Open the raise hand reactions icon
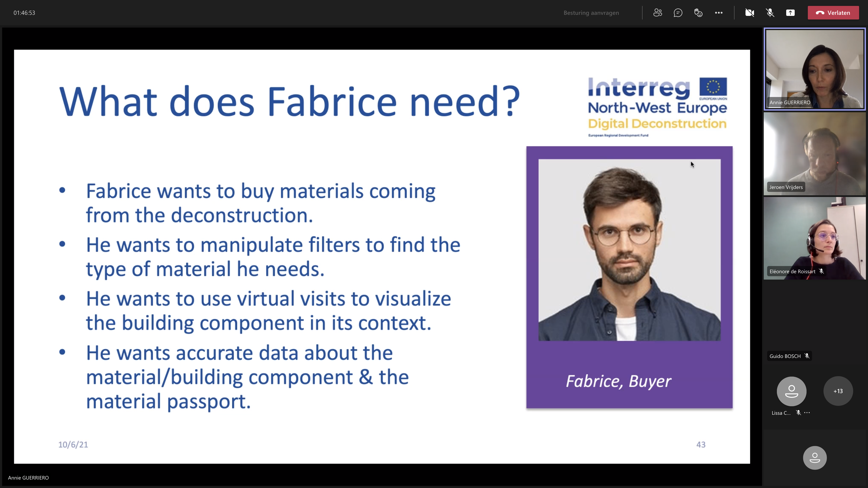This screenshot has height=488, width=868. [698, 13]
